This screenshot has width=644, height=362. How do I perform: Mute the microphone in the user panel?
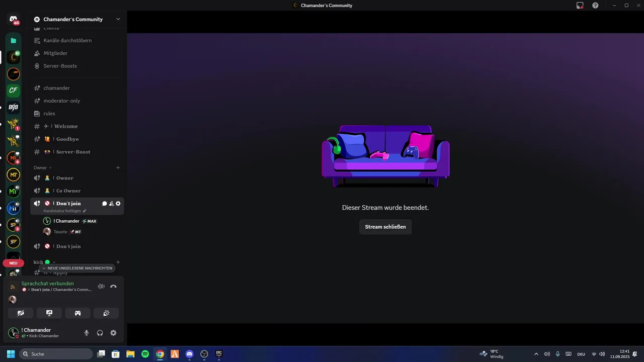point(87,333)
